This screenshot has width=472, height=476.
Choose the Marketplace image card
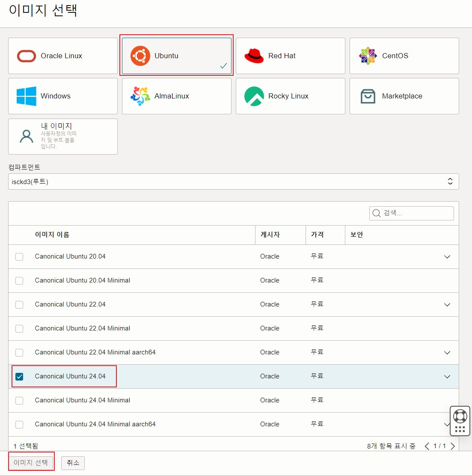click(x=404, y=96)
